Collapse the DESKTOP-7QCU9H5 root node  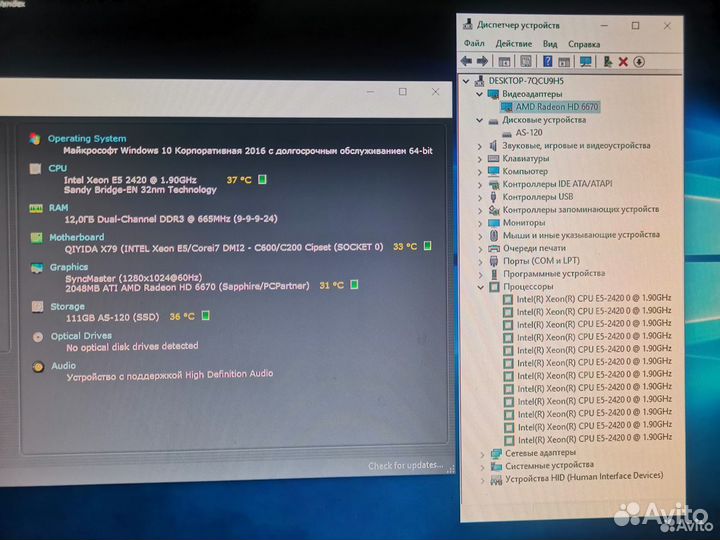[x=466, y=81]
